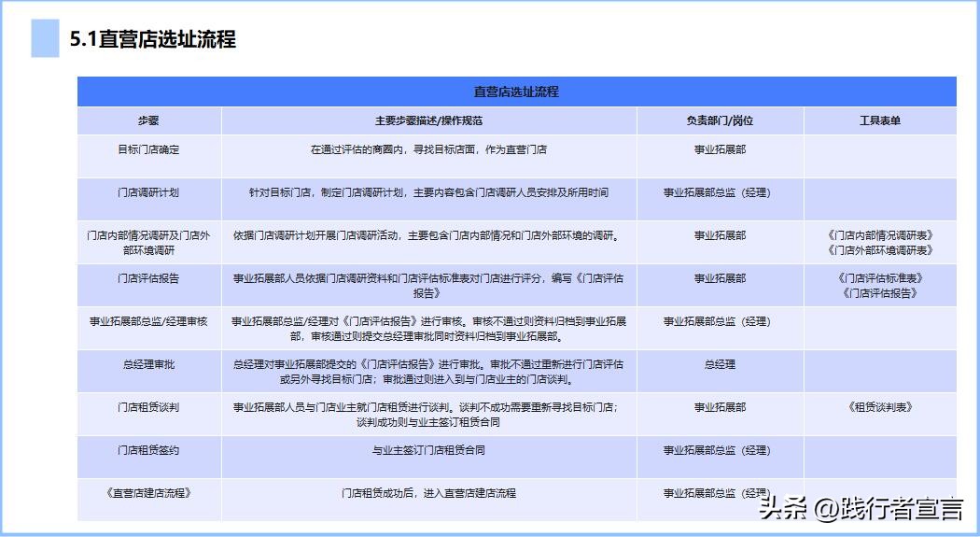Click description starting "依据门店调研计划开展门店调研活动"
Image resolution: width=980 pixels, height=537 pixels.
427,235
